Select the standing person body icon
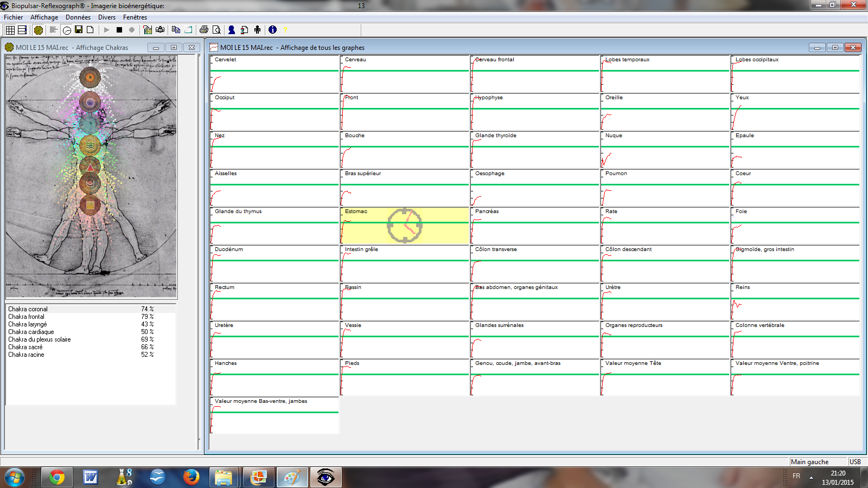Screen dimensions: 868x488 point(257,30)
